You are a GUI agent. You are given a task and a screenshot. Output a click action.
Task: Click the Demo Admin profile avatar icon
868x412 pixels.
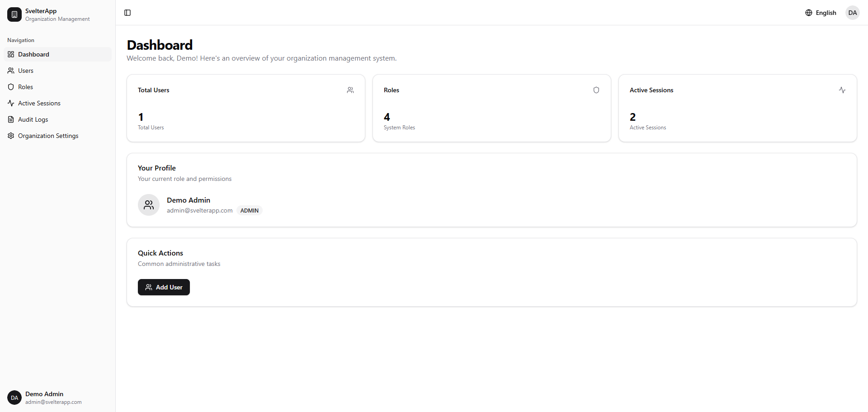pos(148,204)
